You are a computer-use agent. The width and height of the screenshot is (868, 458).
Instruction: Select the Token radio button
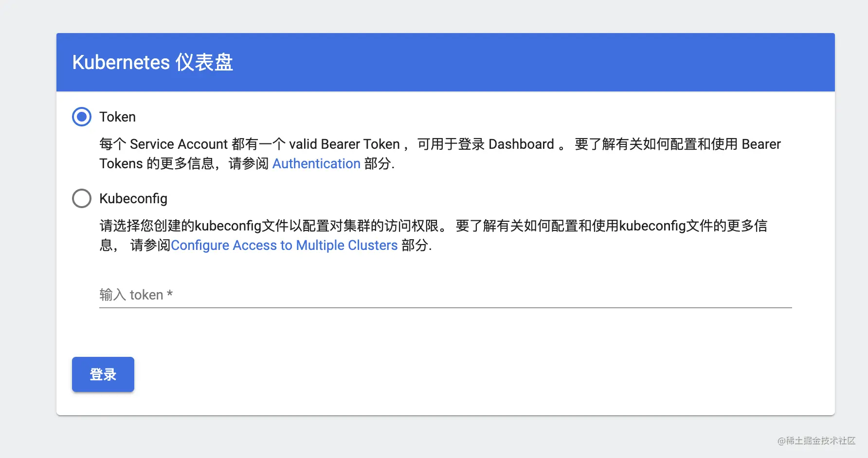coord(82,117)
